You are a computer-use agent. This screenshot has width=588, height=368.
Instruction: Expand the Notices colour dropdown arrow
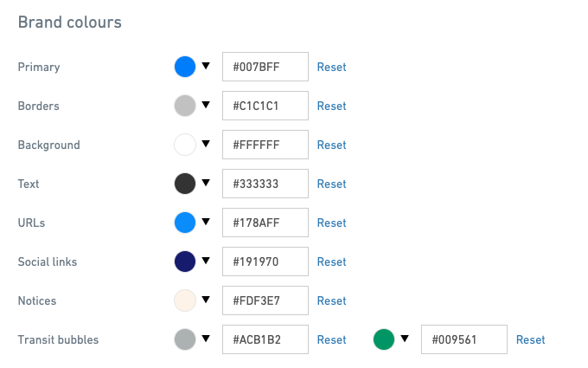[206, 300]
